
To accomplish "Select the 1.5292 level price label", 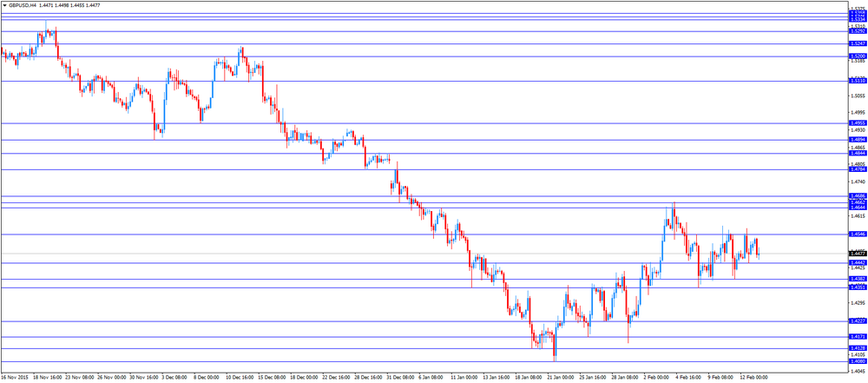I will pyautogui.click(x=858, y=31).
